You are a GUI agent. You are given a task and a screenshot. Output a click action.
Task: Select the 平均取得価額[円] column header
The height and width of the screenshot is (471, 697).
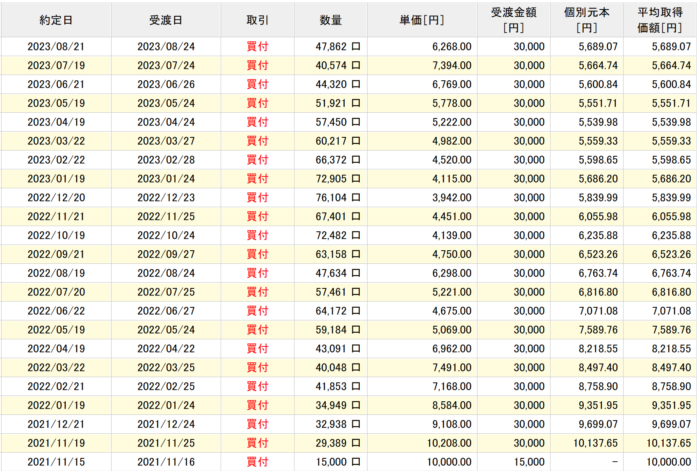click(660, 20)
